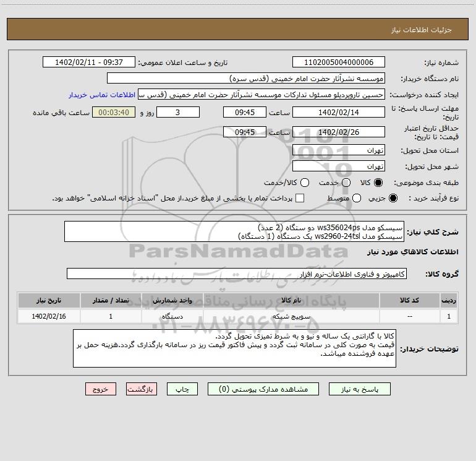Select the متوسط purchase type radio

tap(357, 198)
